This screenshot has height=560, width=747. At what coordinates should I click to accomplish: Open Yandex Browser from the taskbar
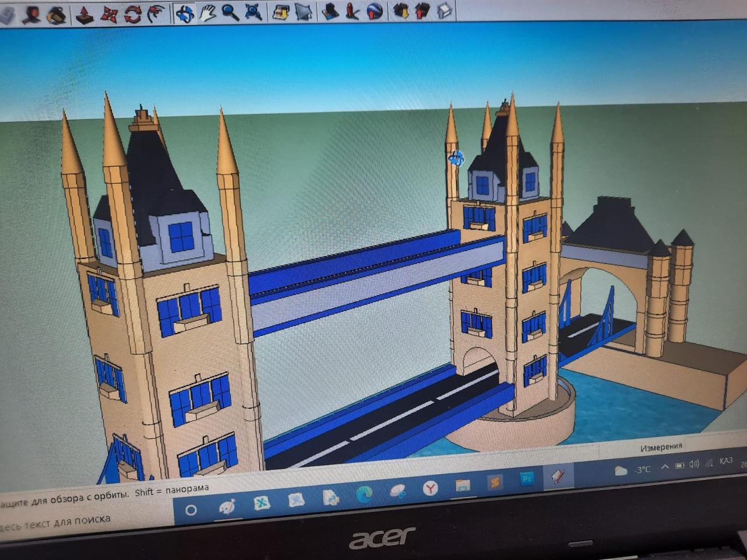pyautogui.click(x=430, y=488)
